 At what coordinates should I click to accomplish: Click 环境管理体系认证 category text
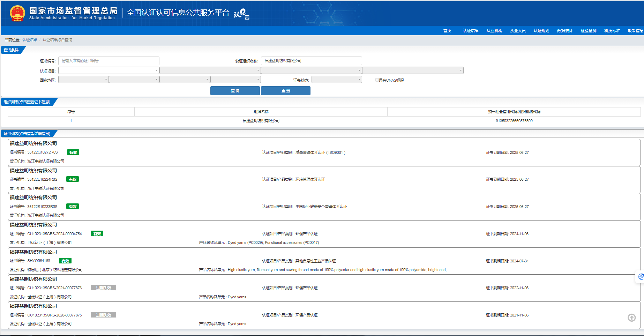click(310, 179)
